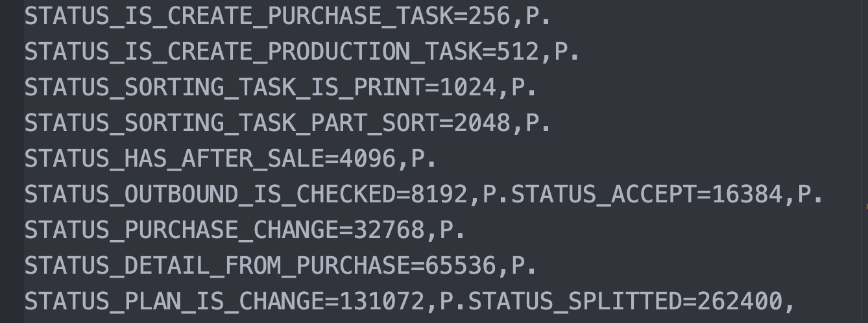Click the STATUS_IS_CREATE_PRODUCTION_TASK constant name
The image size is (868, 323).
[x=253, y=51]
